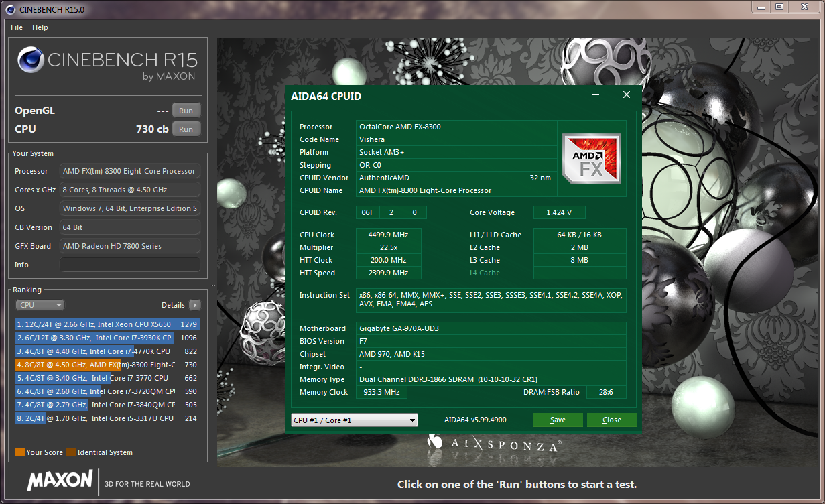Click the Memory Clock value 933.3 MHz
825x504 pixels.
tap(382, 392)
